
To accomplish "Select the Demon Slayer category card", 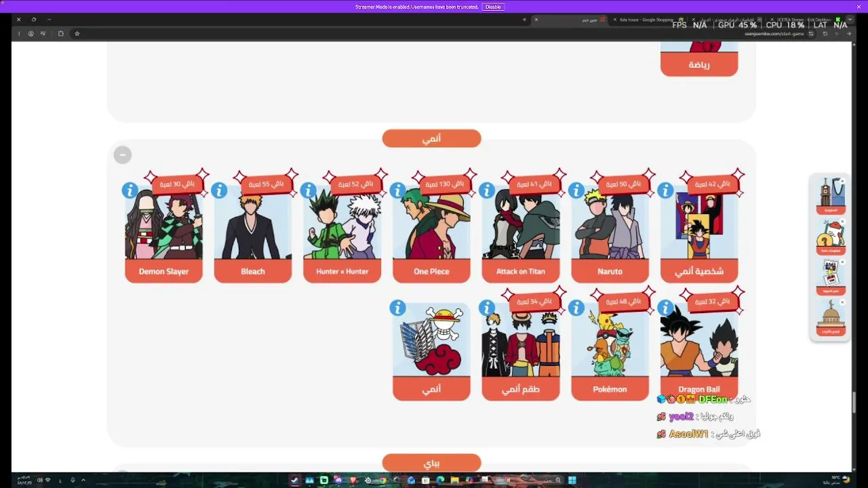I will click(x=163, y=235).
